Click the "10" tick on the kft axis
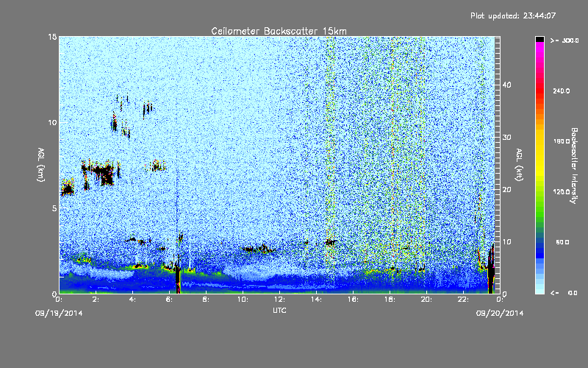This screenshot has height=368, width=588. click(506, 242)
